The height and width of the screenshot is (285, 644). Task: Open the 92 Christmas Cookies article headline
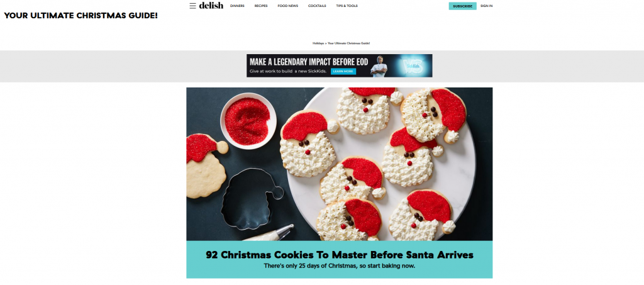pyautogui.click(x=339, y=255)
